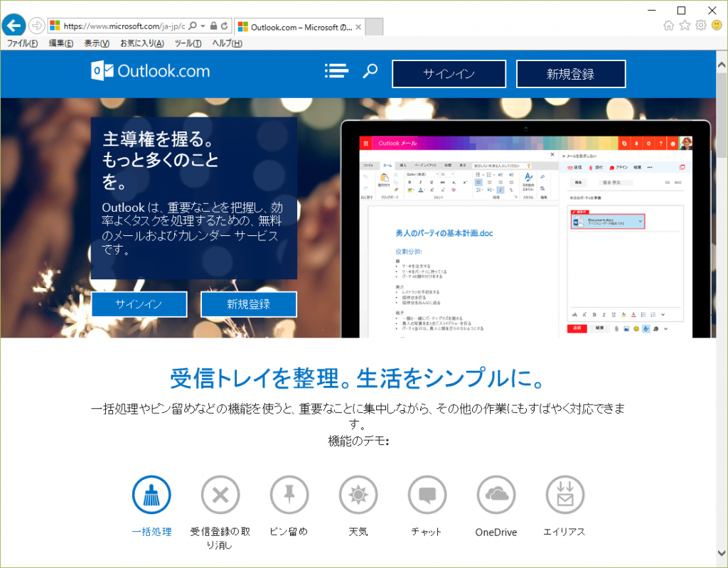Click the site search magnifier icon

(370, 71)
